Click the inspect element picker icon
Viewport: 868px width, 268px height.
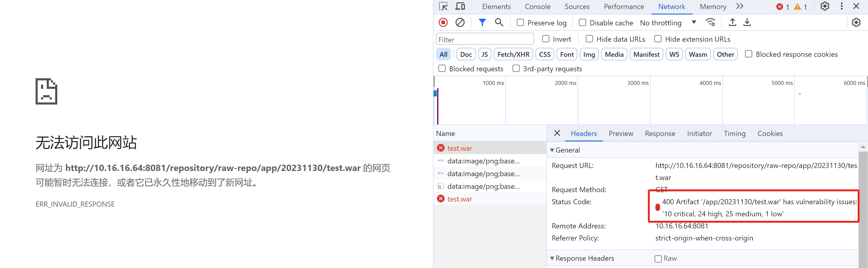[x=443, y=6]
